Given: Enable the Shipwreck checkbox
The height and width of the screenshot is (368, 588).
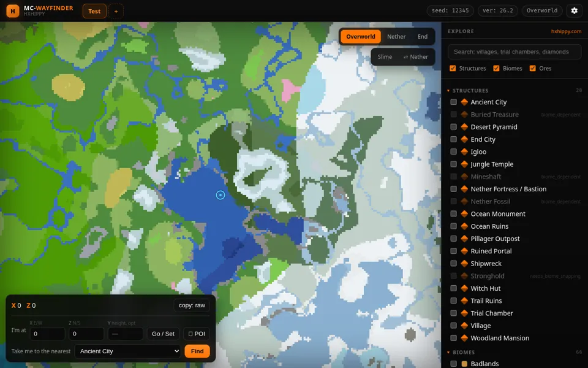Looking at the screenshot, I should [453, 263].
